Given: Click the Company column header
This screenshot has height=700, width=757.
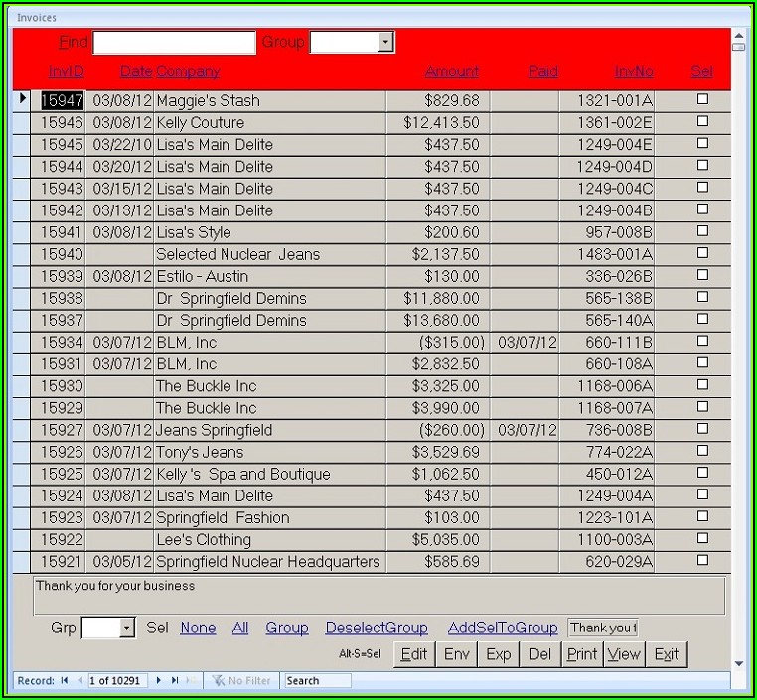Looking at the screenshot, I should pos(188,71).
